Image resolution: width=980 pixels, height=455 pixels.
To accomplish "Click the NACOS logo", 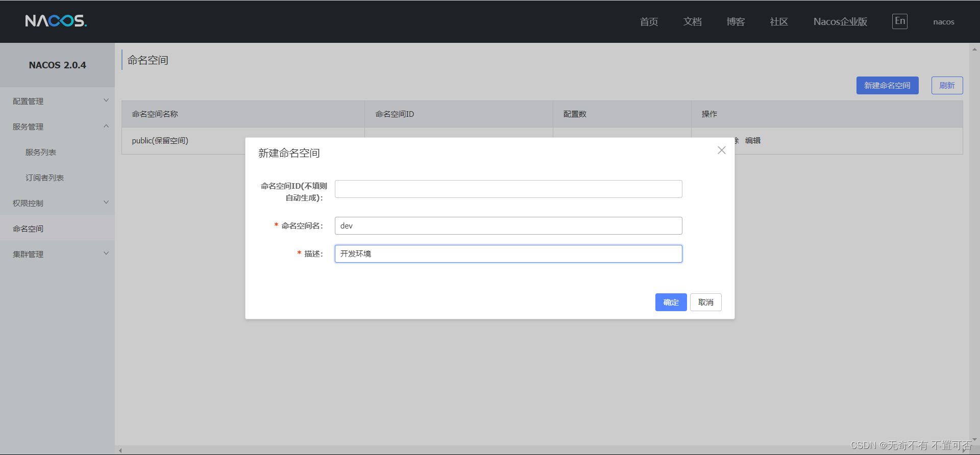I will point(56,21).
